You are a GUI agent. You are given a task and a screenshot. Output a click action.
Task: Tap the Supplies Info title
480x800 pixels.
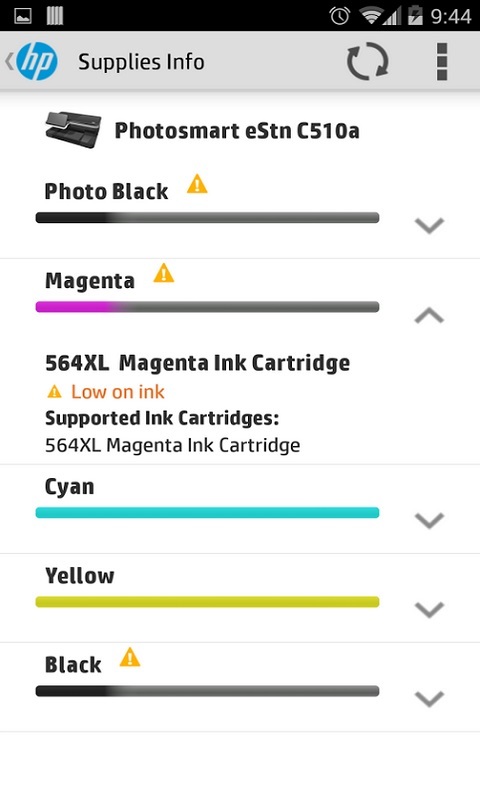click(141, 62)
